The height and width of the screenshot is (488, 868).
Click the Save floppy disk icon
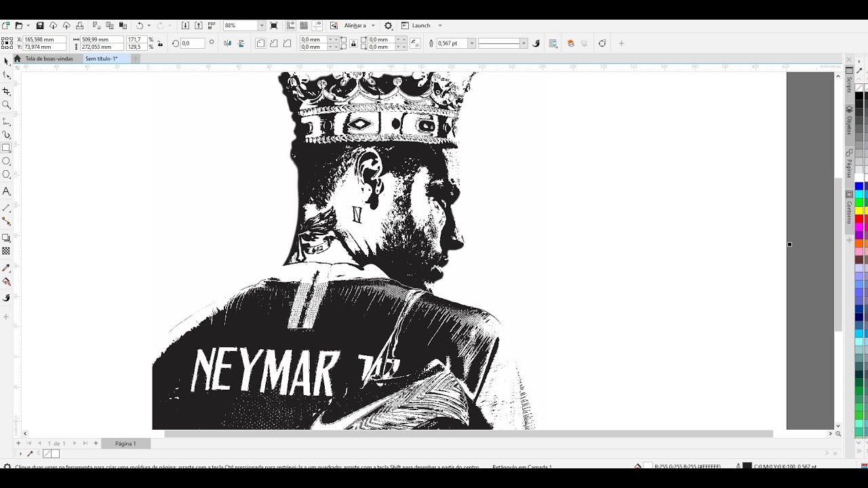tap(40, 26)
